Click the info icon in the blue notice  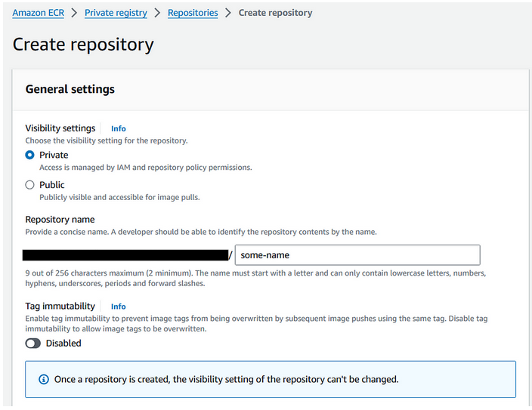[44, 379]
